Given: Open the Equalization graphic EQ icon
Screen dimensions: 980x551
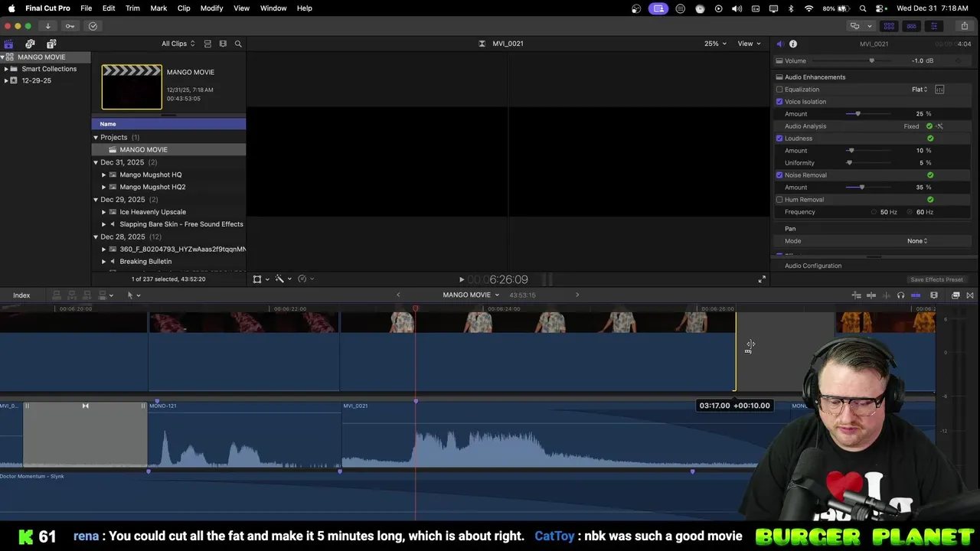Looking at the screenshot, I should click(939, 90).
